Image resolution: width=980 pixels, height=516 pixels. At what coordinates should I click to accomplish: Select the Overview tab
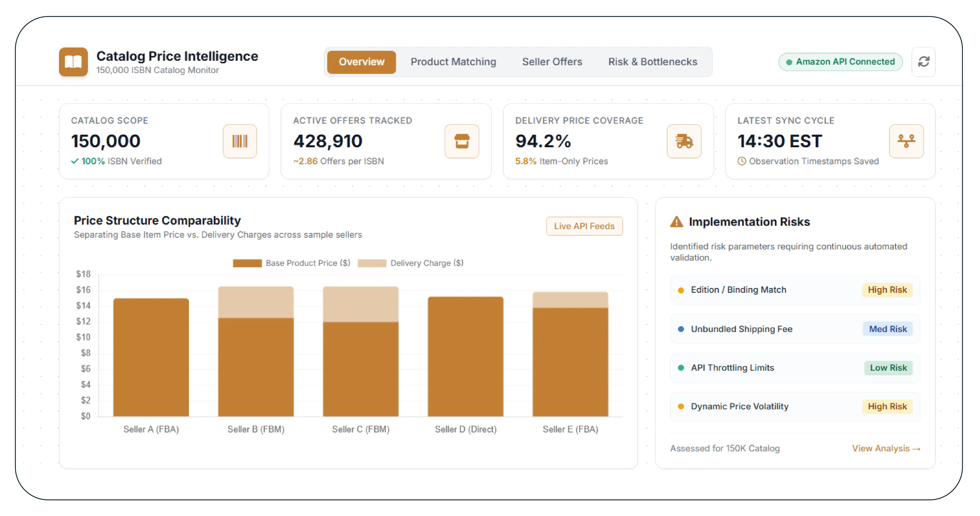tap(361, 62)
